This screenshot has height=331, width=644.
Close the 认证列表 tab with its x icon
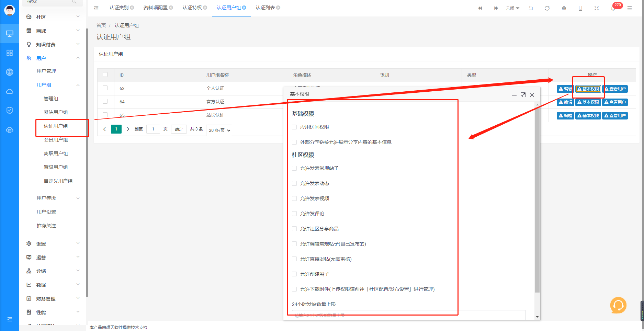pos(278,8)
